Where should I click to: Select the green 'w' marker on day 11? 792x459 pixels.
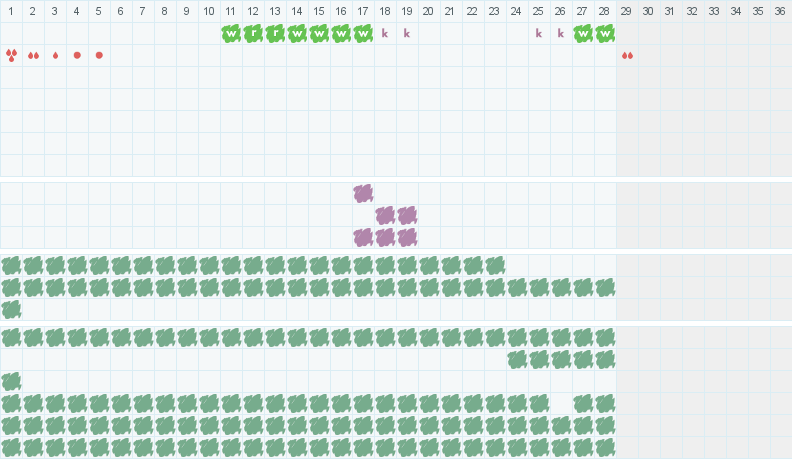231,34
